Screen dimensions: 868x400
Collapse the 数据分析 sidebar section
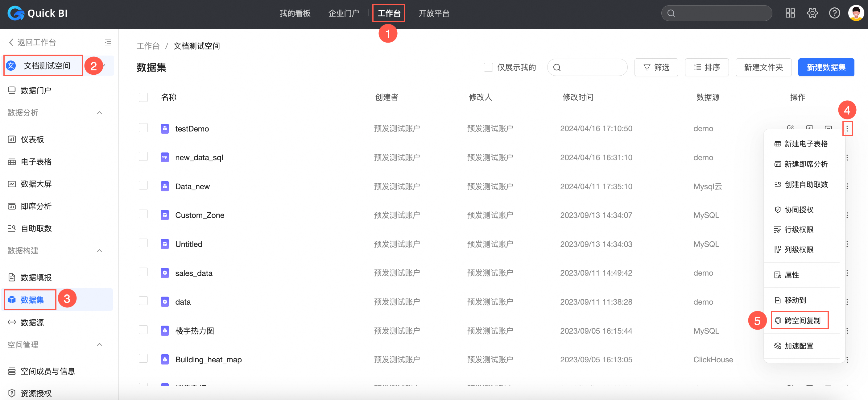[99, 113]
